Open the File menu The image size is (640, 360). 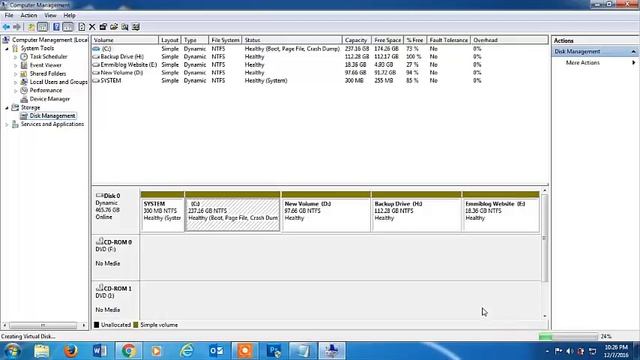click(9, 16)
